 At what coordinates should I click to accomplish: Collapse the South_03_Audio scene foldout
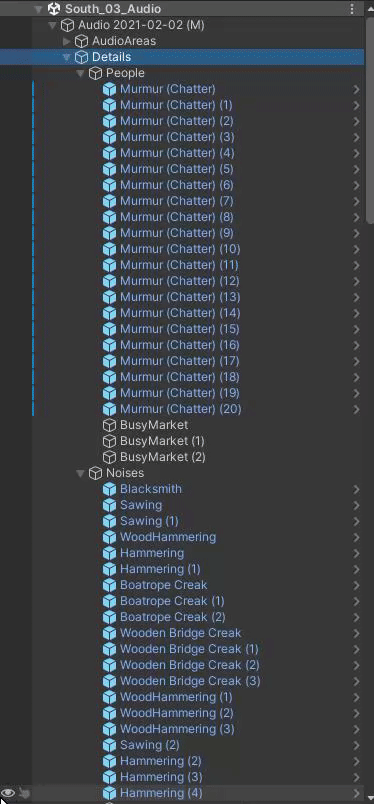click(38, 9)
